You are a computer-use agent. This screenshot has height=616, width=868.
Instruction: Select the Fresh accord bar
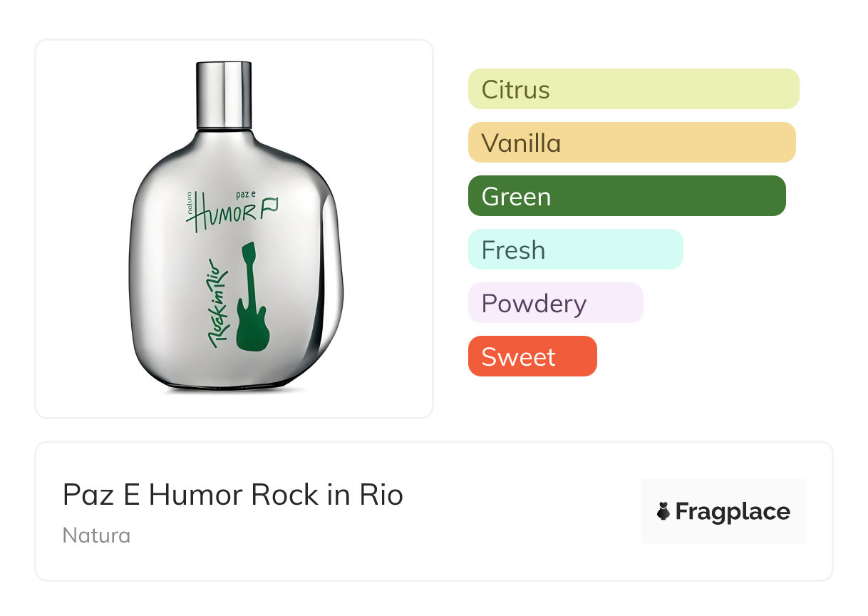point(575,250)
